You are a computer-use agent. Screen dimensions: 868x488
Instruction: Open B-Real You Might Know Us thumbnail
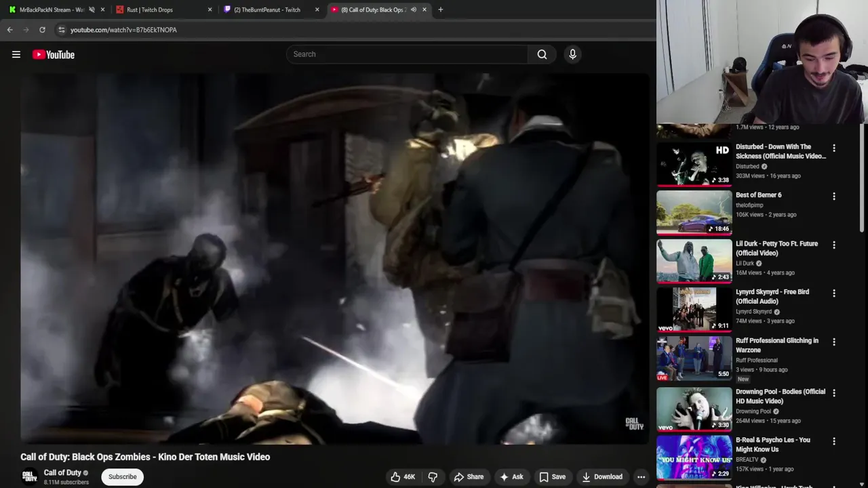(694, 457)
